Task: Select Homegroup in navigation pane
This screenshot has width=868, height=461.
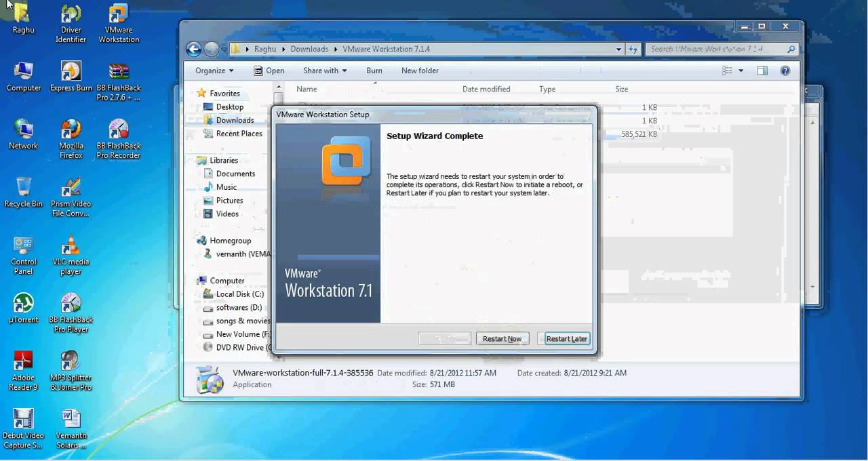Action: [224, 241]
